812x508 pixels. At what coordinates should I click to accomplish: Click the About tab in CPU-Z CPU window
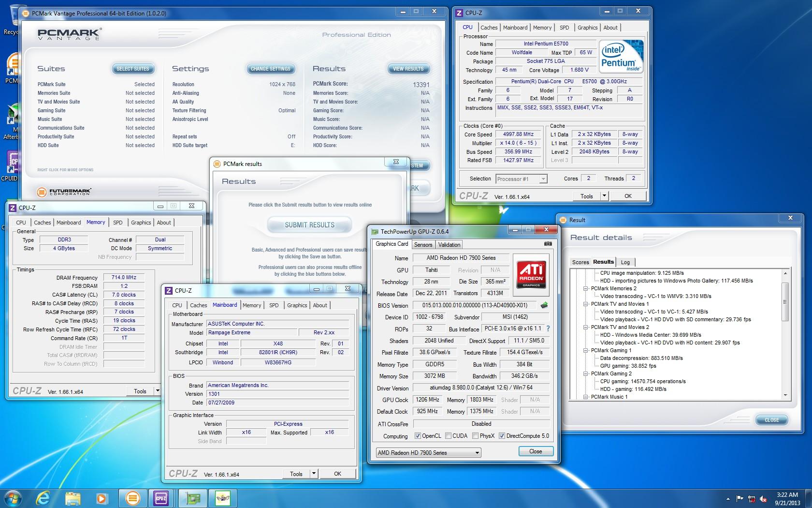click(x=610, y=28)
